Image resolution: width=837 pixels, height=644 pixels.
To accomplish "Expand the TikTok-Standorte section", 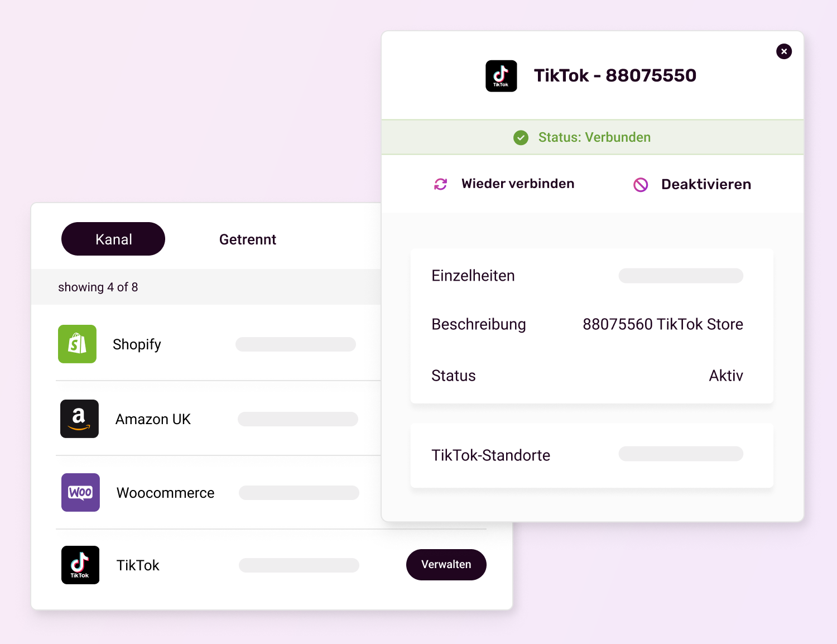I will (x=490, y=455).
